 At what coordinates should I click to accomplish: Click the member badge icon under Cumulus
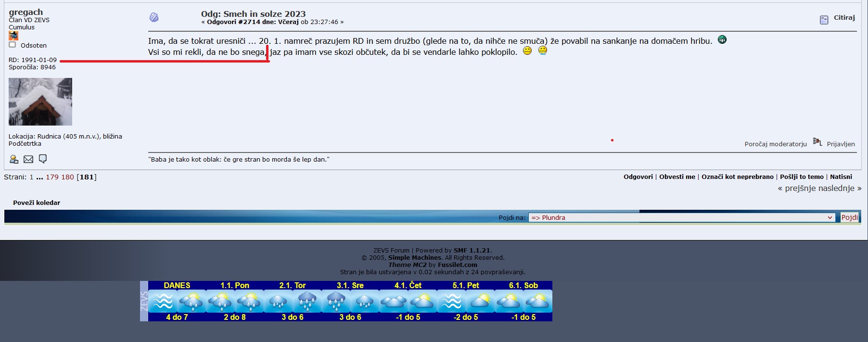tap(13, 36)
